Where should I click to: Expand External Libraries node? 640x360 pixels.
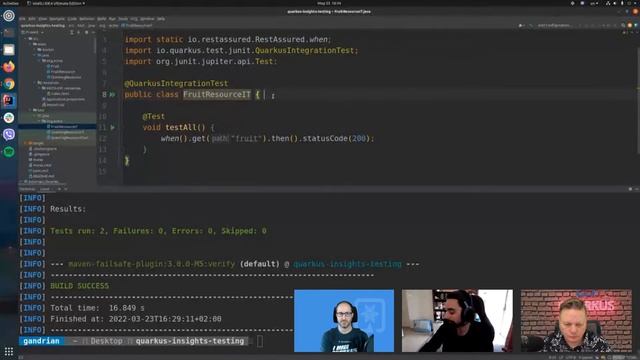point(20,182)
